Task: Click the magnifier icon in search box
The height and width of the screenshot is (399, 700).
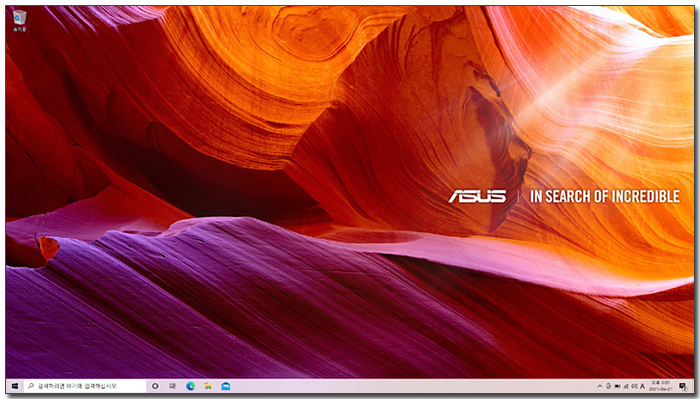Action: [31, 386]
